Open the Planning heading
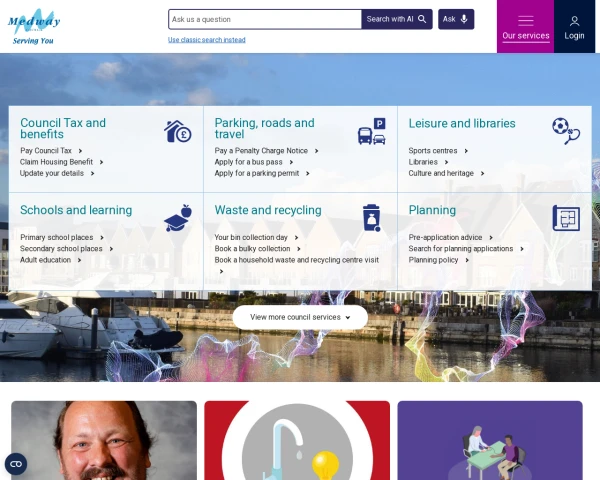The height and width of the screenshot is (480, 600). coord(432,210)
